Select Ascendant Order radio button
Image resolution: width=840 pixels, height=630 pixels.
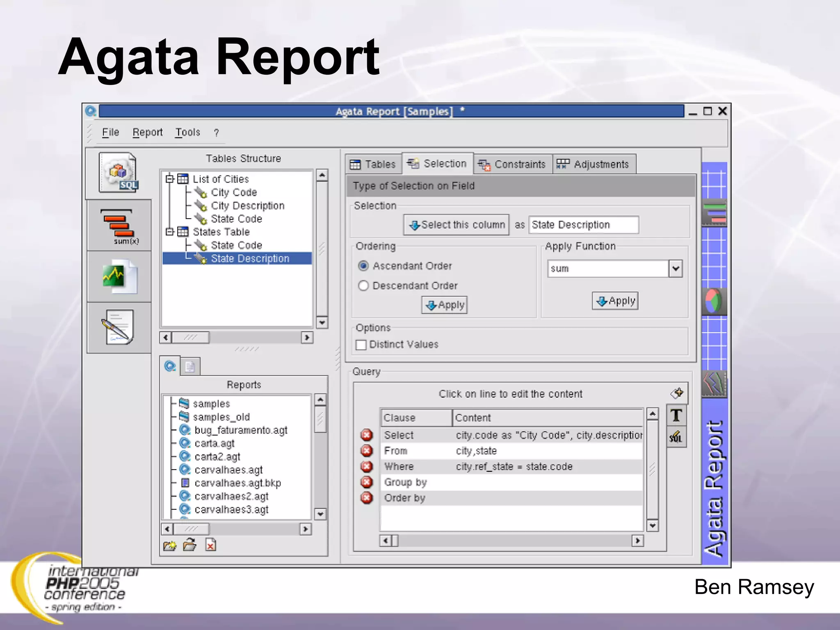(363, 266)
